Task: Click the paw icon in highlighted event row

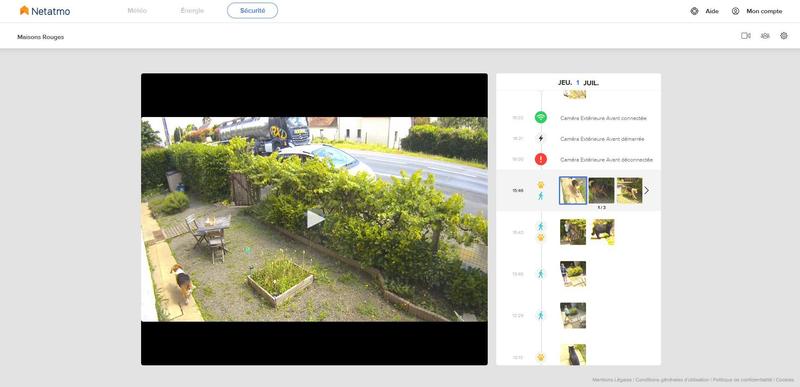Action: pos(541,185)
